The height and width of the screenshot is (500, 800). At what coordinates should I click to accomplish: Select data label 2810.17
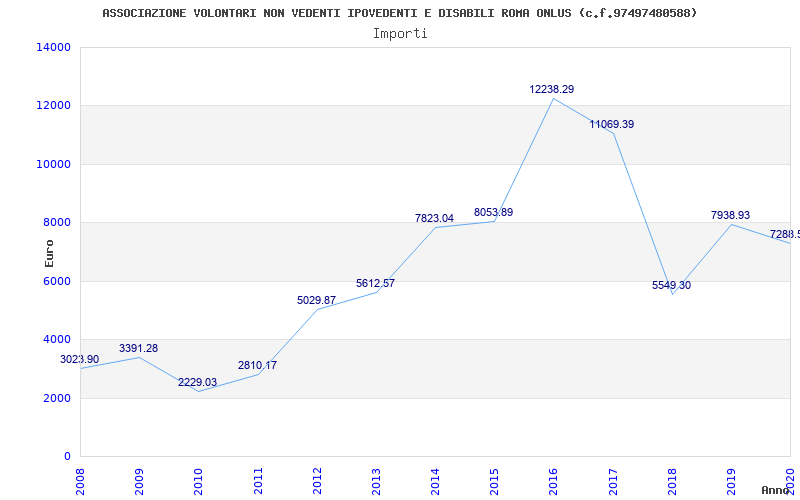point(257,365)
